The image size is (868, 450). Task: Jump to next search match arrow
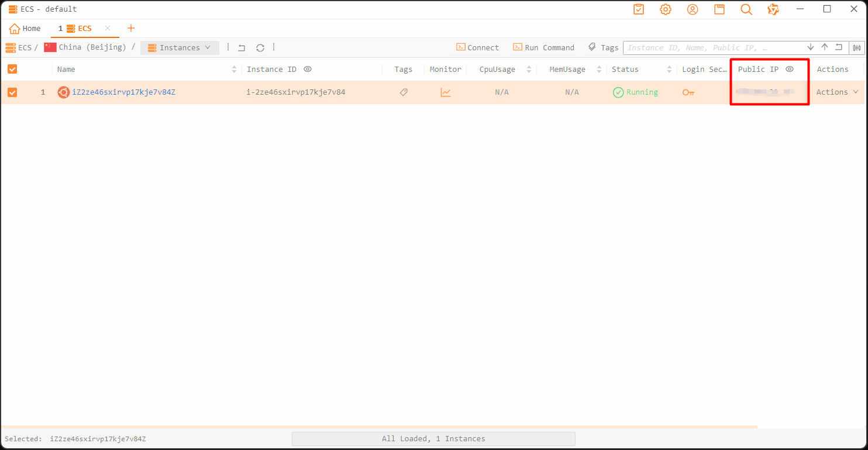pos(811,47)
